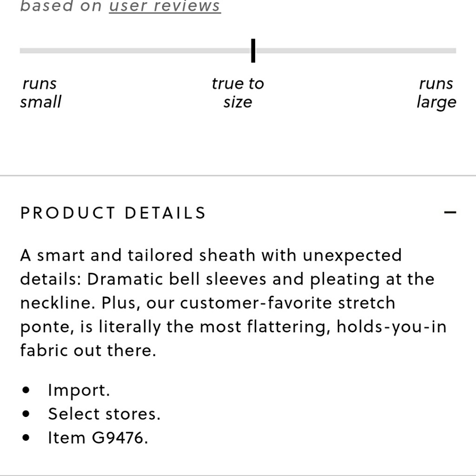Click the left end of fit slider track

click(x=24, y=50)
